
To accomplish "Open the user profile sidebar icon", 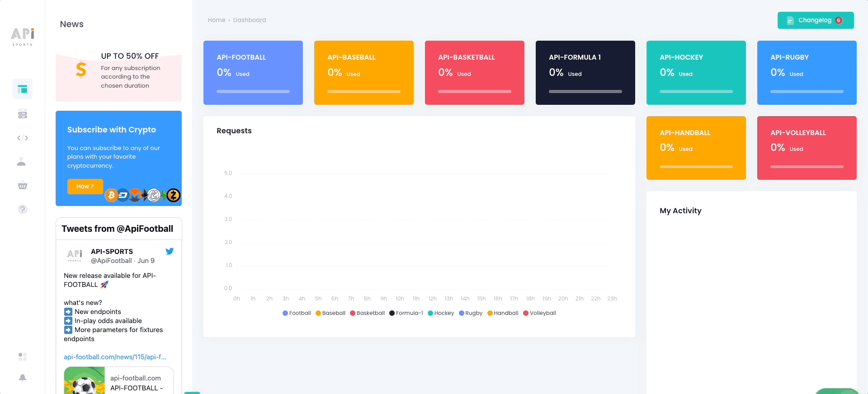I will [21, 162].
